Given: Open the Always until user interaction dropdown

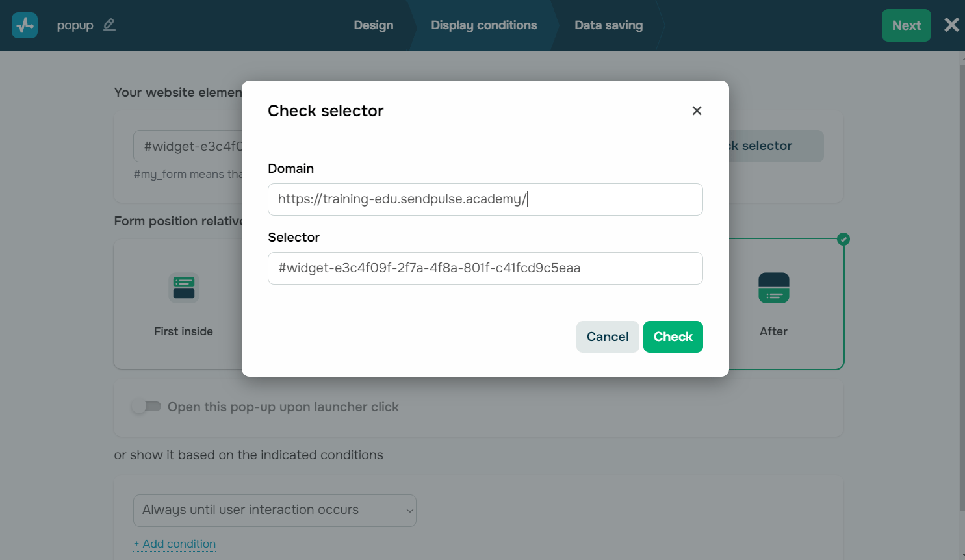Looking at the screenshot, I should tap(274, 511).
